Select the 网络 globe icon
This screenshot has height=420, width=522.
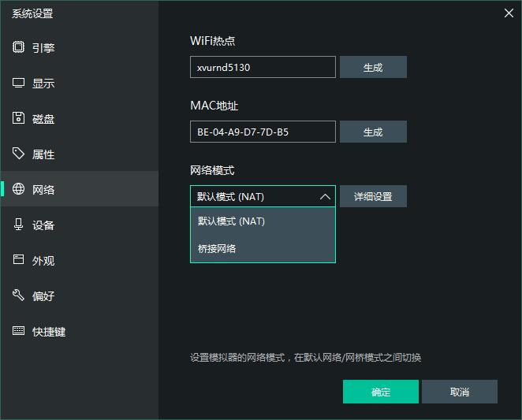19,189
